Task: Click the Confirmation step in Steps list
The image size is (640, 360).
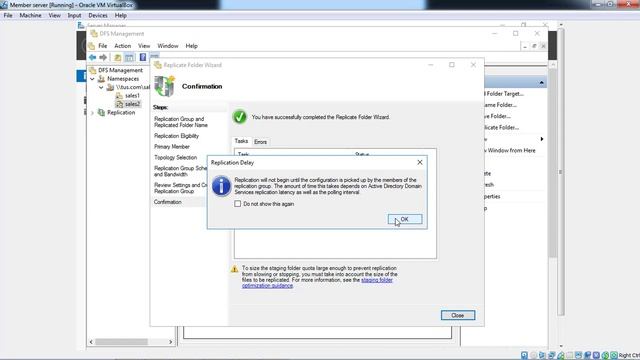Action: click(x=168, y=202)
